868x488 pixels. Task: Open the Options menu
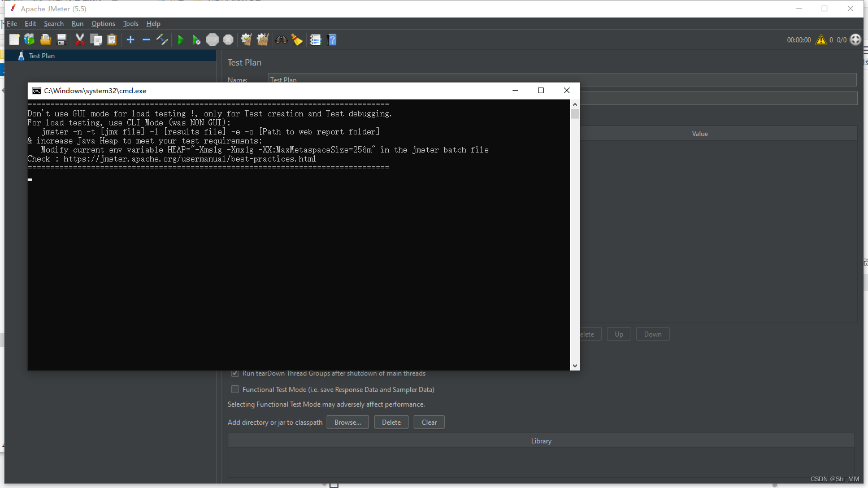coord(103,24)
